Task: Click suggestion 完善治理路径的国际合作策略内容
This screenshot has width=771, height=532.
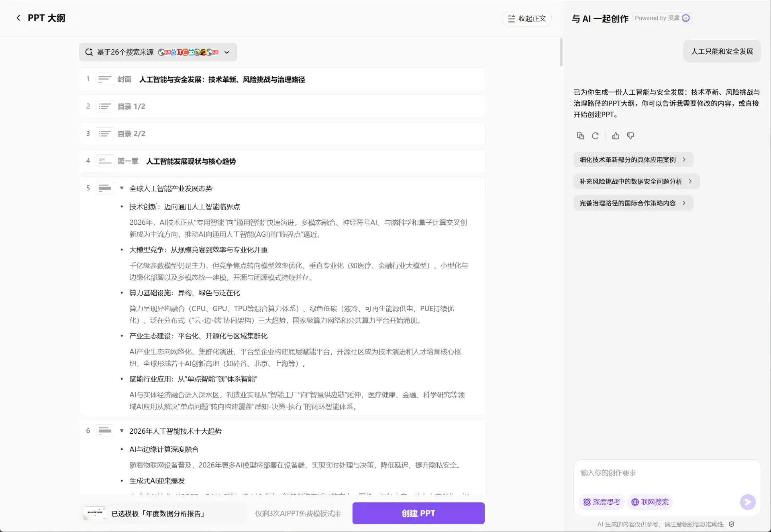Action: pyautogui.click(x=633, y=203)
